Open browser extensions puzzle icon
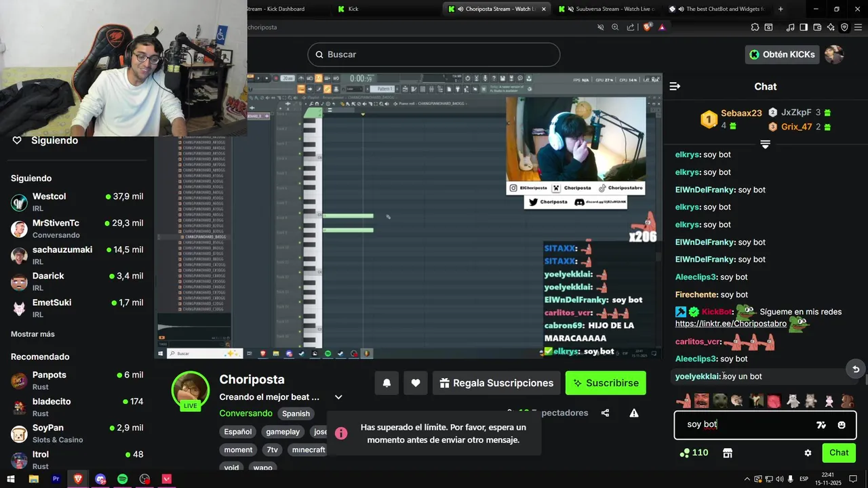868x488 pixels. click(x=755, y=27)
